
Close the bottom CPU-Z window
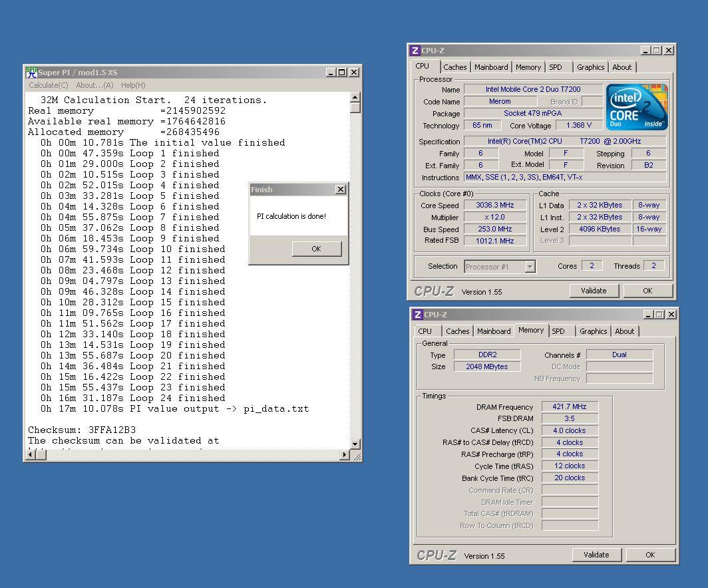pos(671,315)
